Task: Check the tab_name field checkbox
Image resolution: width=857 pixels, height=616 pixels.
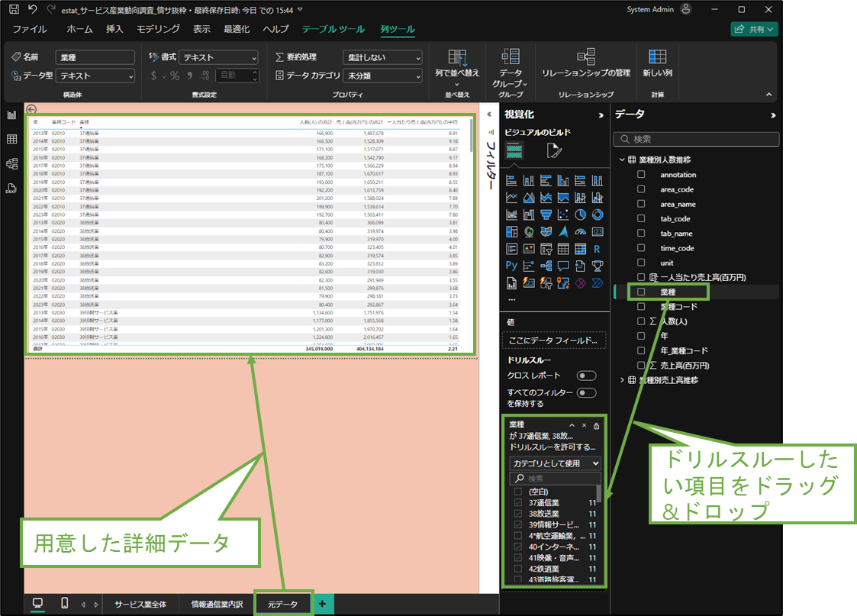Action: [641, 233]
